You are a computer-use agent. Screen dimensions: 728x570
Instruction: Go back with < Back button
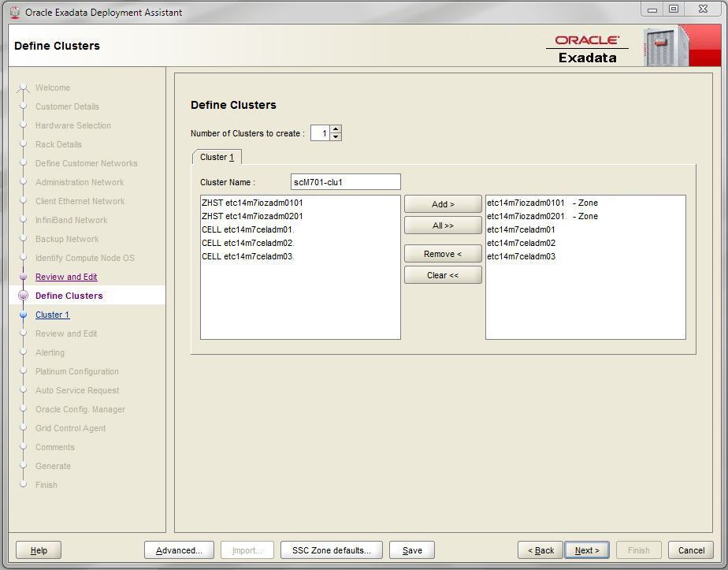pos(540,550)
